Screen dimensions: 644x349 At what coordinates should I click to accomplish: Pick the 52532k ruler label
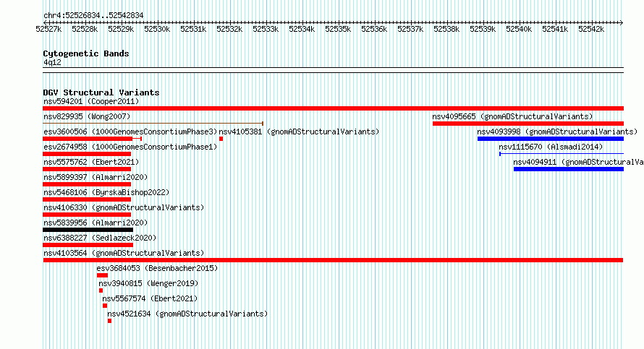229,29
